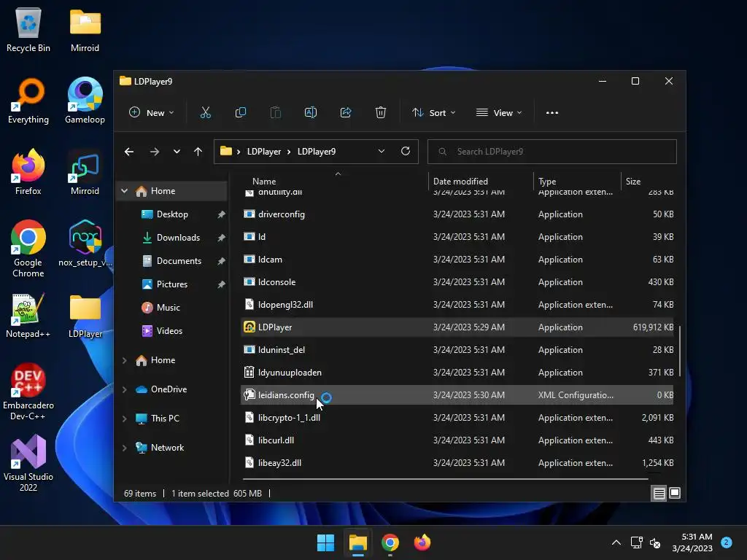Click the Share icon in toolbar

click(x=345, y=113)
